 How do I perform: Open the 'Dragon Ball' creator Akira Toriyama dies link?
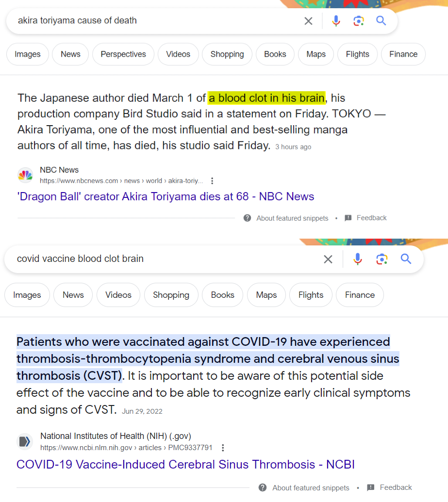coord(166,196)
